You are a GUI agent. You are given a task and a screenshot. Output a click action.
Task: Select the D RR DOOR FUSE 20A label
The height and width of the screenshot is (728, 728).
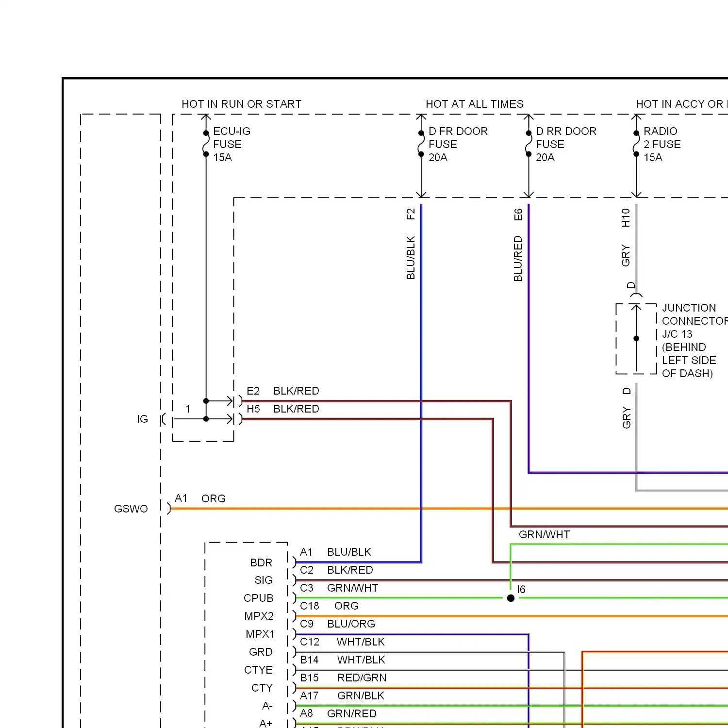(x=566, y=144)
